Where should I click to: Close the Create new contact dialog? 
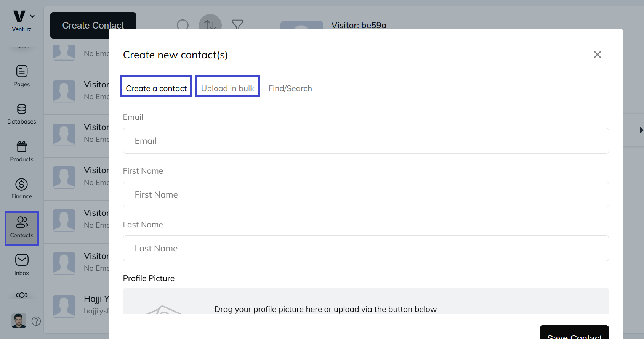click(597, 55)
